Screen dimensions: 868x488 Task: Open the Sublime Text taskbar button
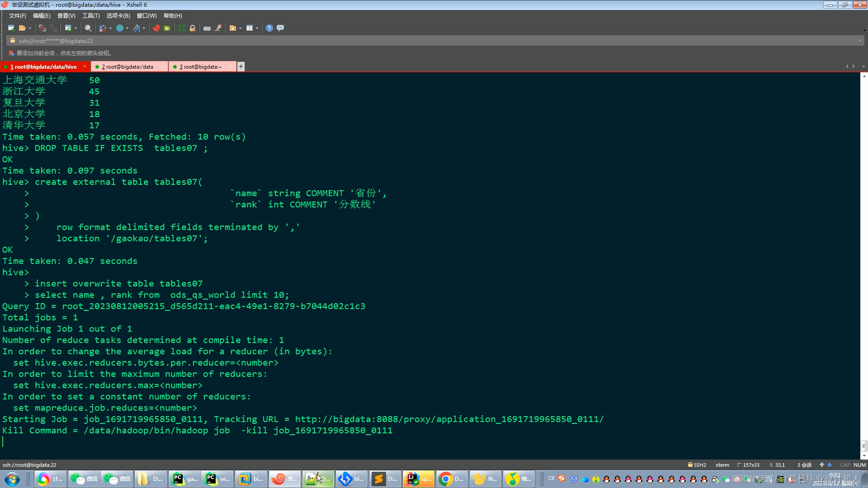(385, 479)
